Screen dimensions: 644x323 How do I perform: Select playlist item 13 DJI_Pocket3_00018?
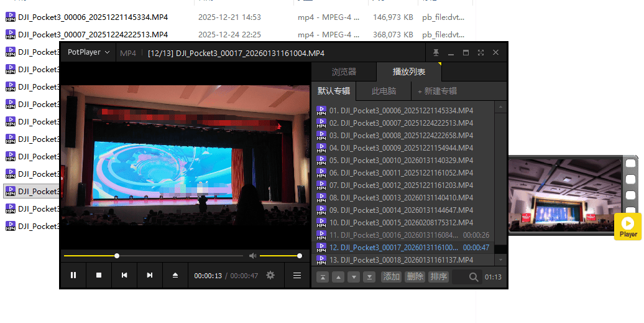point(404,260)
